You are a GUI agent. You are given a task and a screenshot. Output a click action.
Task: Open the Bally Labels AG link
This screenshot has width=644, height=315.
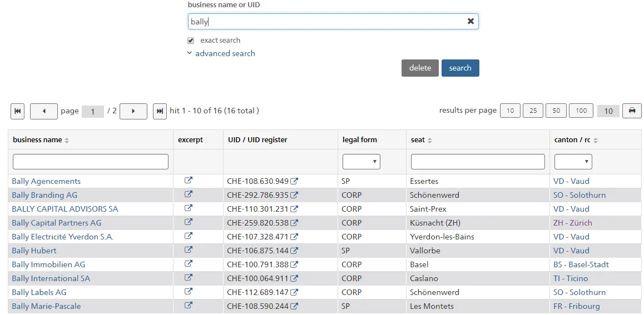click(x=39, y=293)
